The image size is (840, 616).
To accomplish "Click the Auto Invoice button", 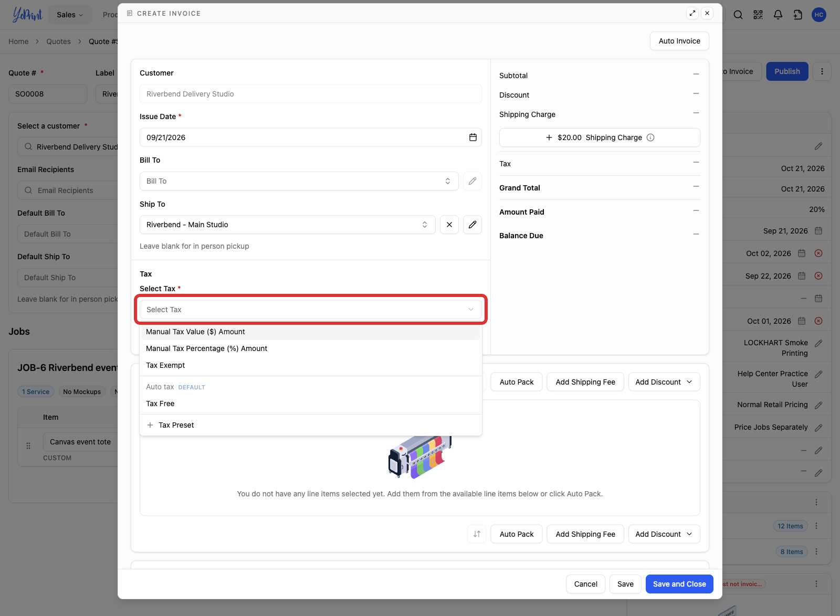I will point(679,41).
